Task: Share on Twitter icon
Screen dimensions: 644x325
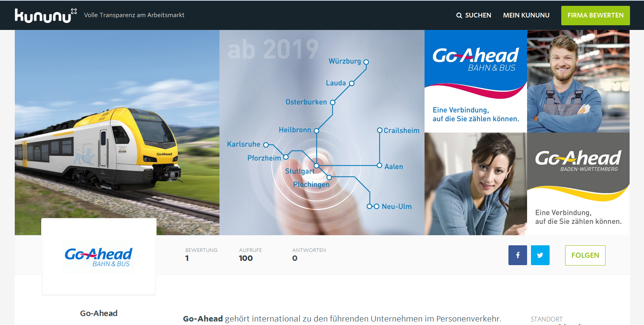Action: 540,255
